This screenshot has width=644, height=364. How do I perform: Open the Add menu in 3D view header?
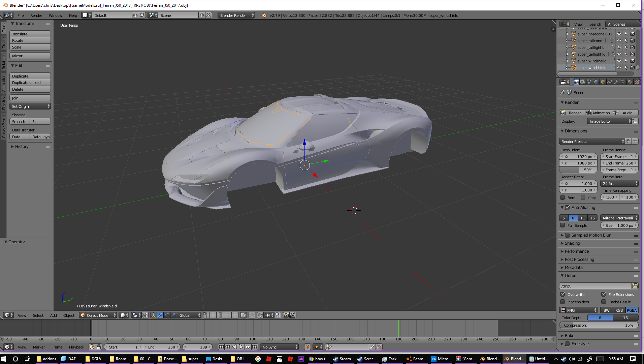click(x=53, y=315)
